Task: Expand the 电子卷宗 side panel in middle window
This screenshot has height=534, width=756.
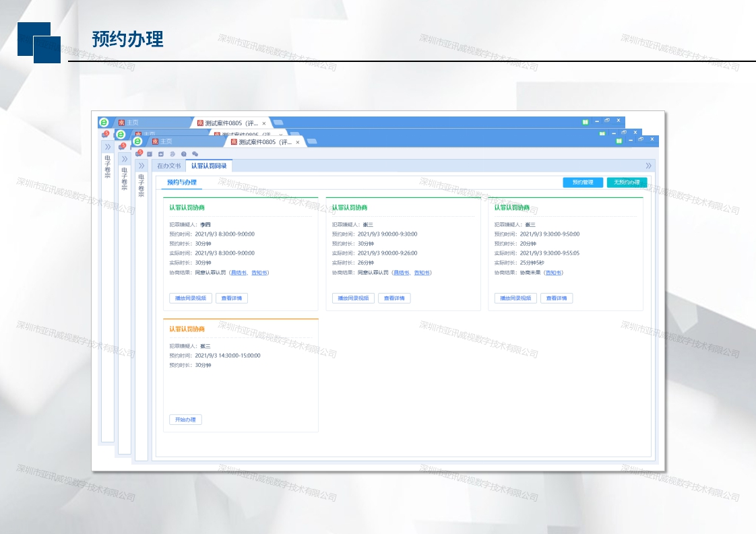Action: click(x=125, y=158)
